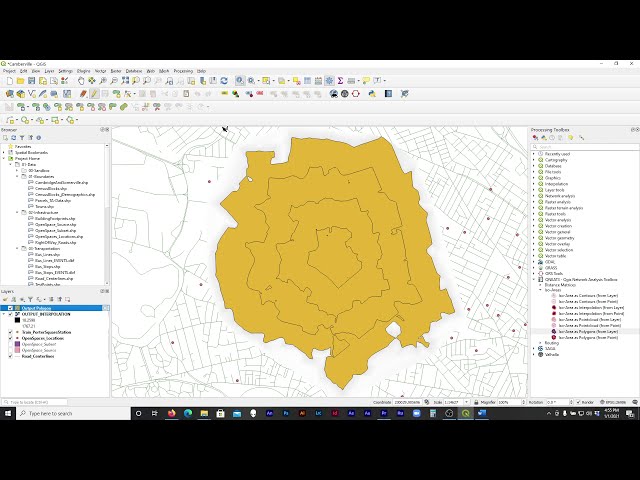
Task: Select the Zoom Out magnifier tool
Action: point(114,81)
